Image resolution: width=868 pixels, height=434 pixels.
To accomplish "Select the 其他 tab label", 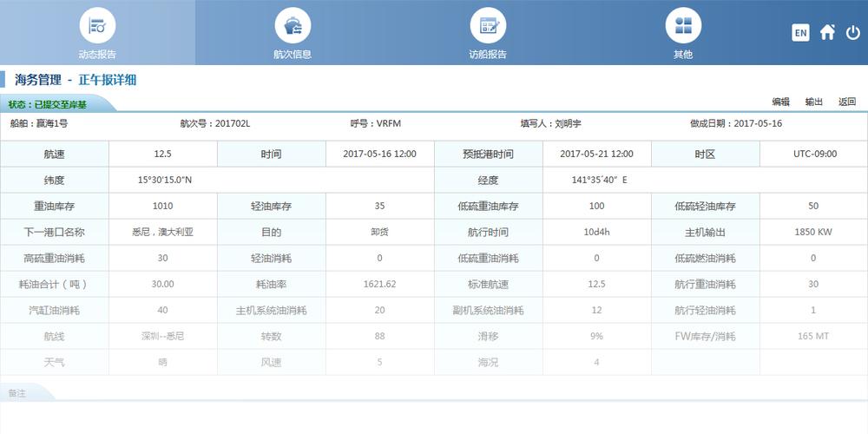I will click(683, 54).
